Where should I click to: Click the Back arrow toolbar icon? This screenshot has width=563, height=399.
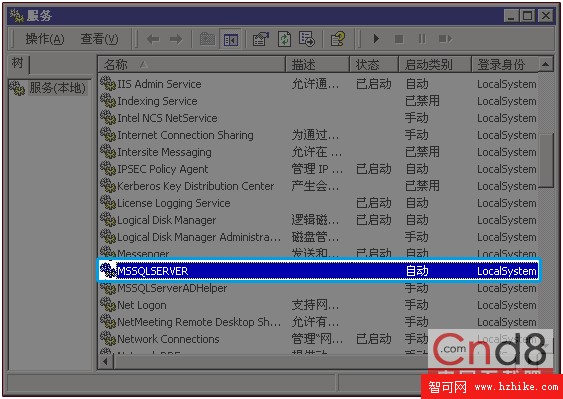pos(153,39)
